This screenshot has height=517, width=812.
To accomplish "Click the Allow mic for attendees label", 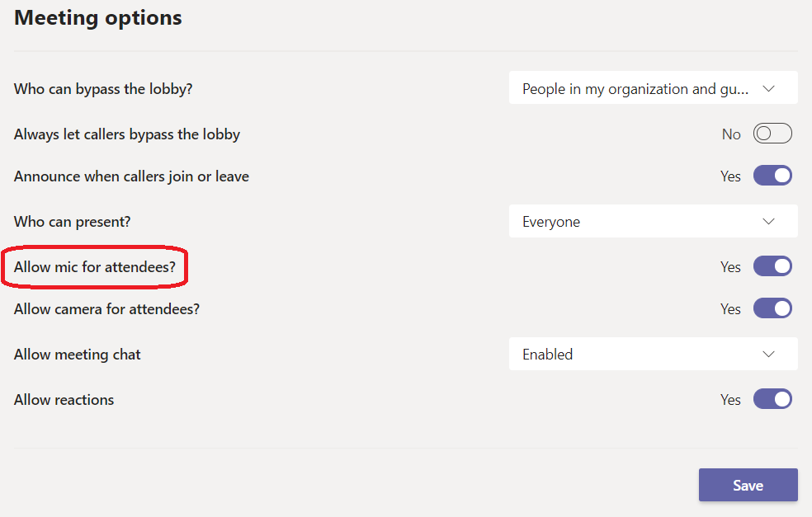I will [x=95, y=267].
